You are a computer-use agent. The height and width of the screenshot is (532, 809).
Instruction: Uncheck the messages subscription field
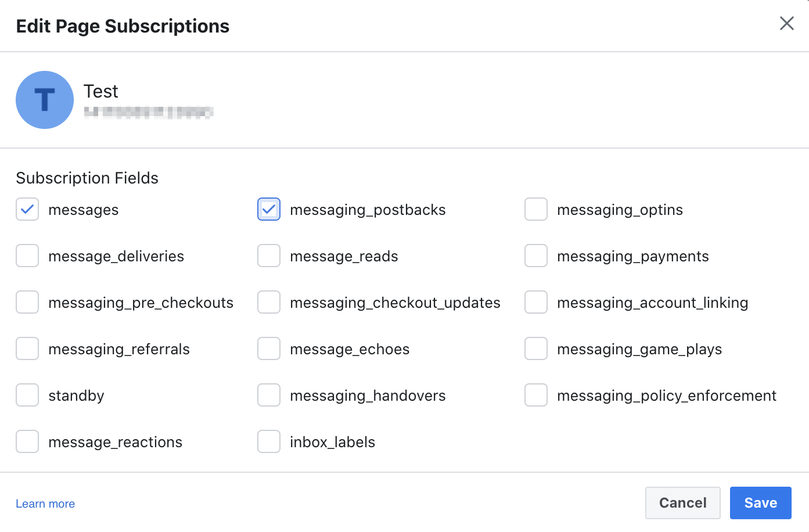point(27,210)
